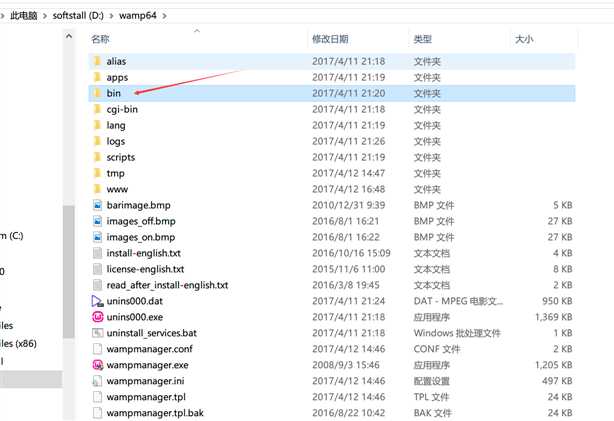Click the barimage.bmp image icon
This screenshot has width=614, height=421.
coord(98,205)
